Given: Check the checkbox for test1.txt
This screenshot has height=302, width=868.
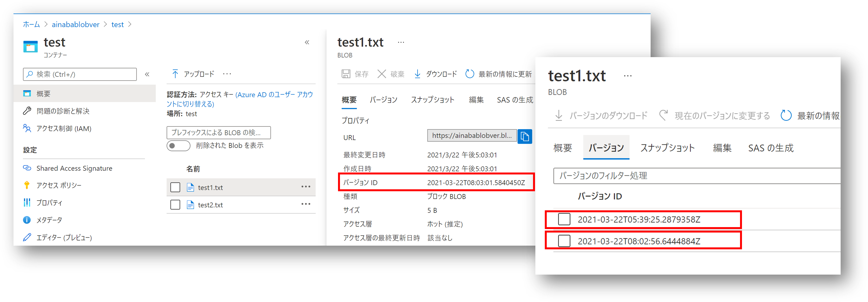Looking at the screenshot, I should [175, 187].
